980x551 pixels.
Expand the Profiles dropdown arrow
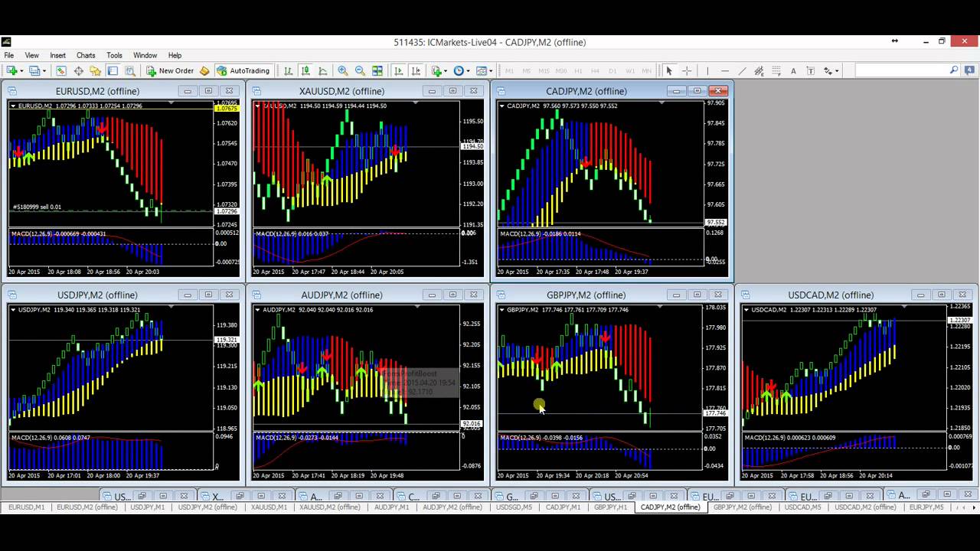pyautogui.click(x=44, y=71)
